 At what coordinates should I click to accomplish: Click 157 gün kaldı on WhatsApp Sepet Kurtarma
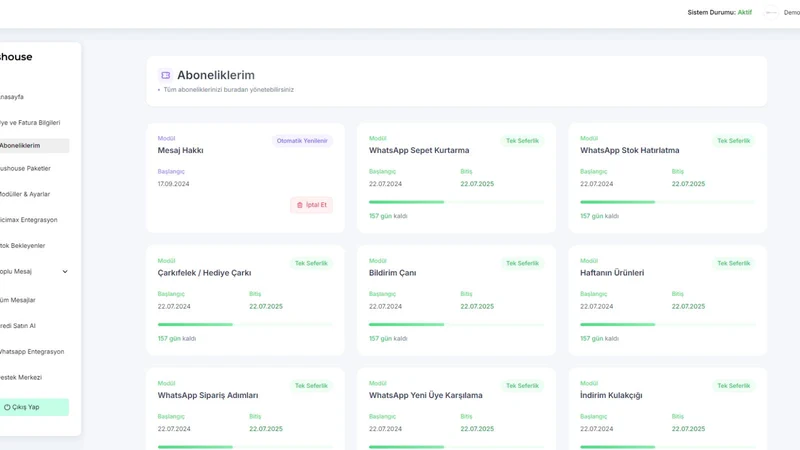[x=388, y=216]
